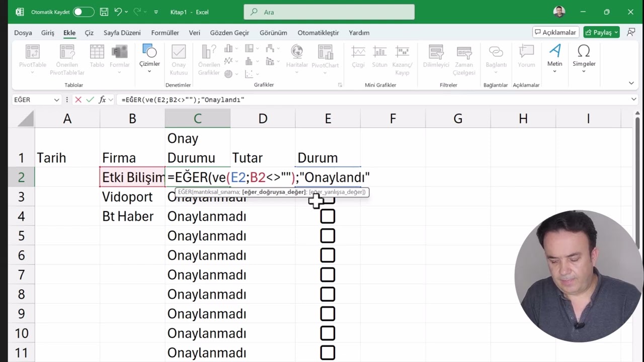Click the fx Insert Function icon
This screenshot has width=644, height=362.
(x=102, y=100)
